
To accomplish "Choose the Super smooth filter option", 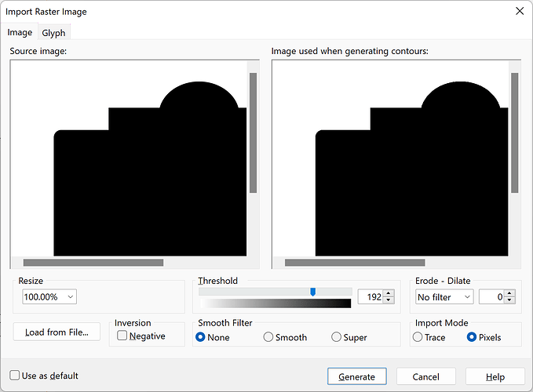I will (x=337, y=337).
